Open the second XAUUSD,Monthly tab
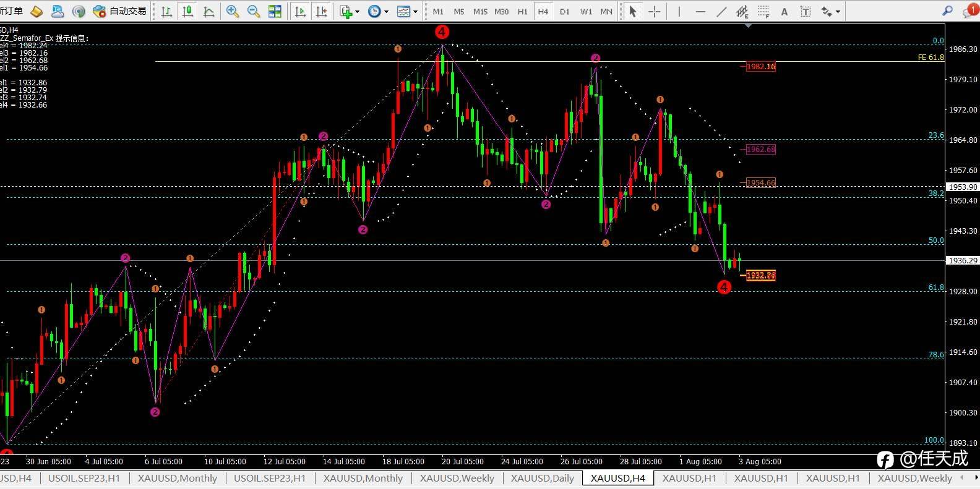 tap(363, 478)
